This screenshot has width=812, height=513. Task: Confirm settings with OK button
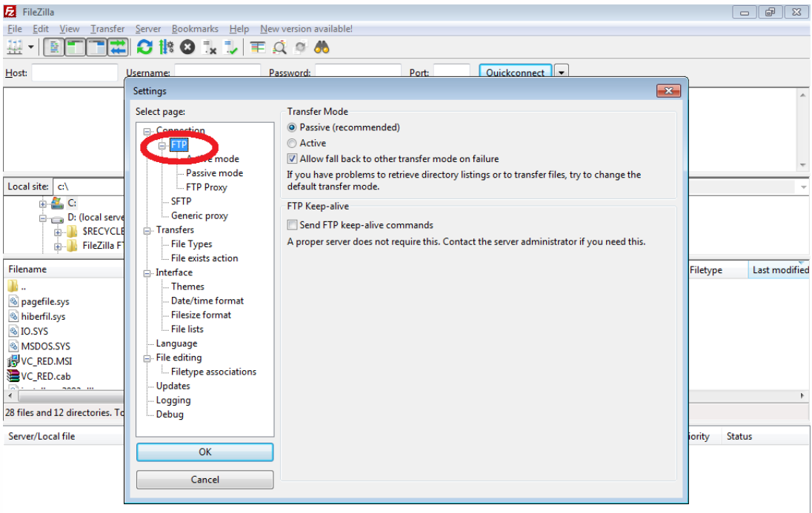[205, 452]
